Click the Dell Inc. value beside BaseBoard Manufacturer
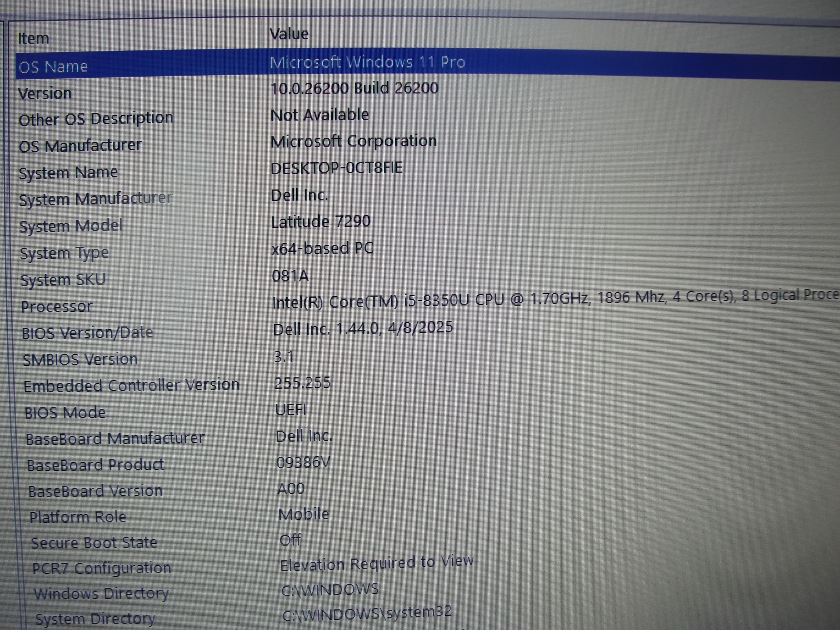The height and width of the screenshot is (630, 840). click(304, 436)
